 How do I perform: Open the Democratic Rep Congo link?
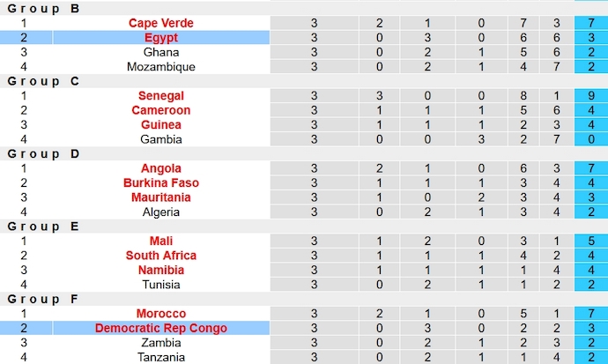click(160, 329)
